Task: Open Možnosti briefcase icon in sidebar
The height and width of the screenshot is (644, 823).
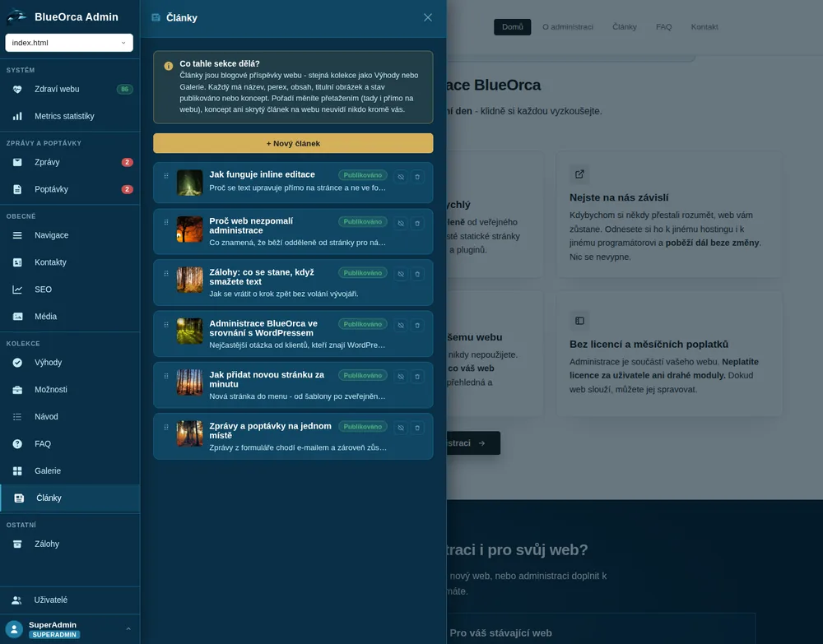Action: pyautogui.click(x=17, y=390)
